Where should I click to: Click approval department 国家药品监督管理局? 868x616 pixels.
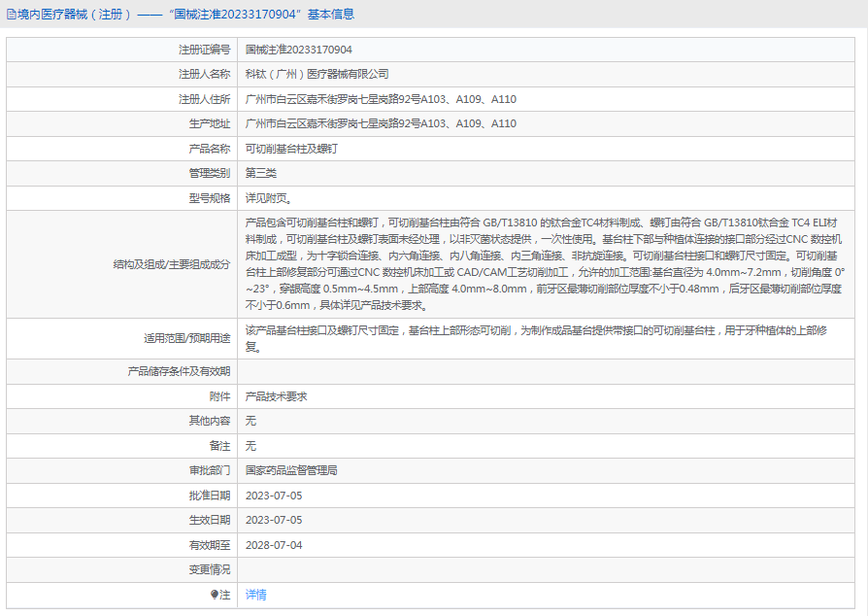point(291,470)
